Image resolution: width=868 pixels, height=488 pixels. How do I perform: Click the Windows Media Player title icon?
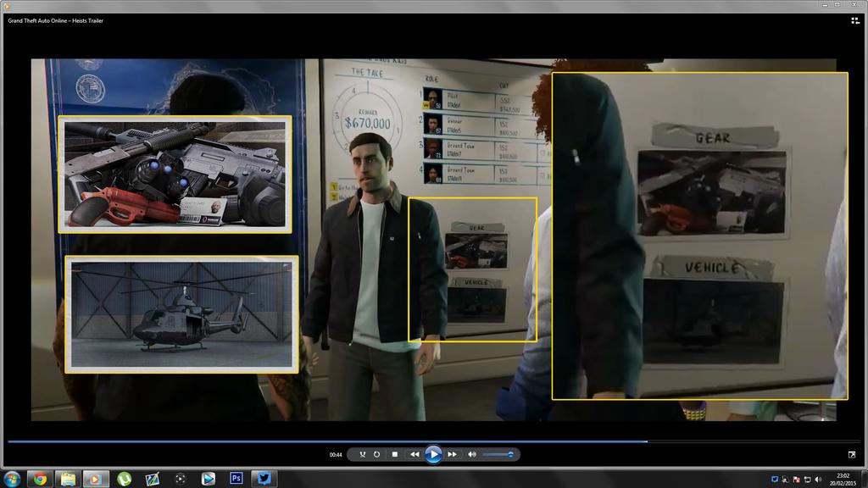pos(7,6)
